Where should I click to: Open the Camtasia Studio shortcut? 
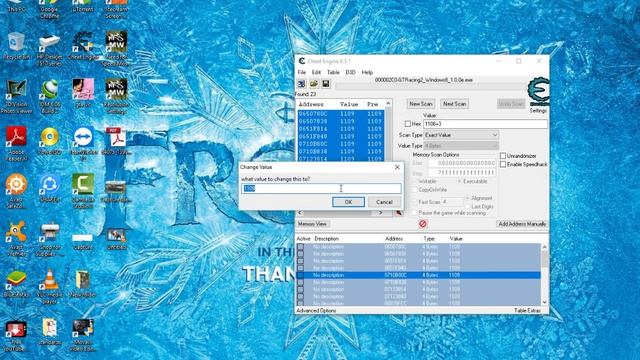(x=83, y=191)
